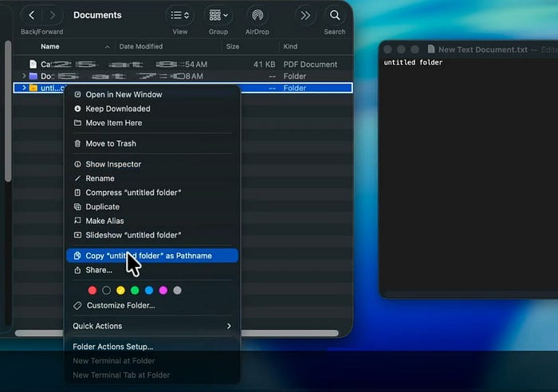Viewport: 558px width, 392px height.
Task: Choose Folder Actions Setup...
Action: [x=152, y=347]
